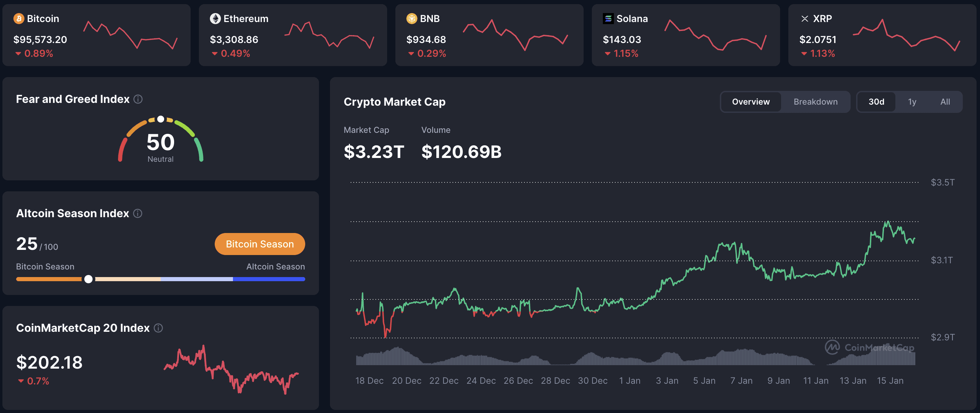Click the XRP logo icon
This screenshot has width=980, height=413.
806,18
